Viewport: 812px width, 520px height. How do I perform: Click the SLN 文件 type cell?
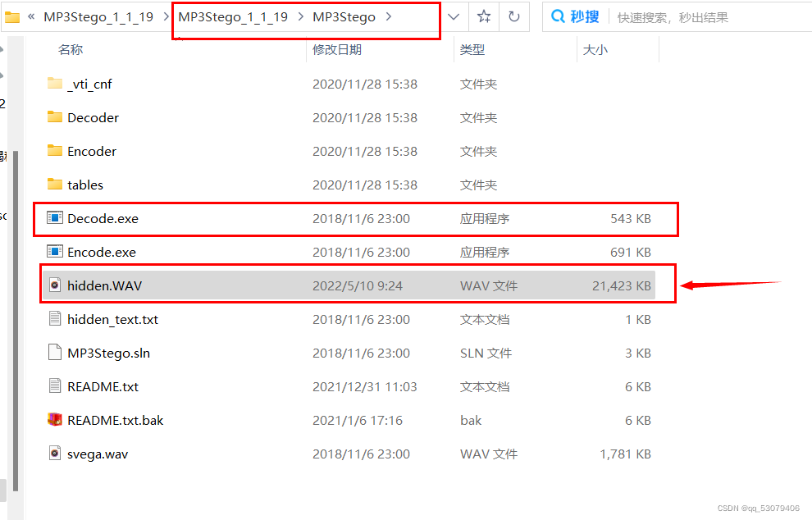pos(486,354)
